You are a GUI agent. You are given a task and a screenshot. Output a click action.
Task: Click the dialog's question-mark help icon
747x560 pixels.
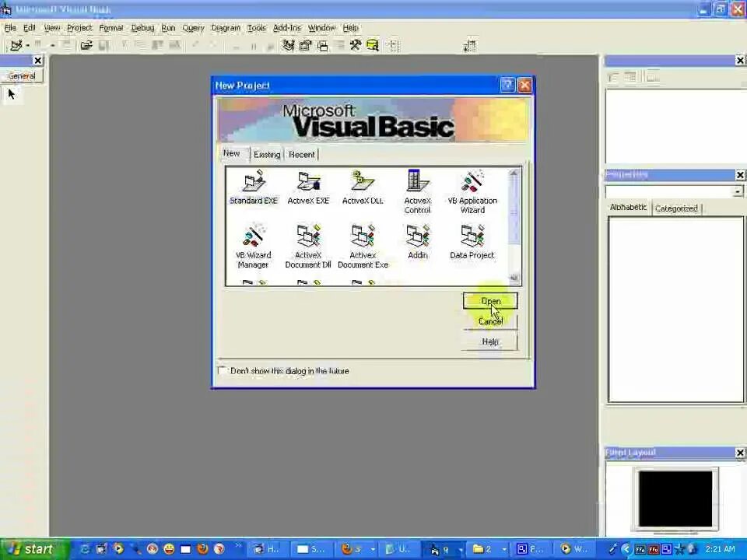coord(507,86)
